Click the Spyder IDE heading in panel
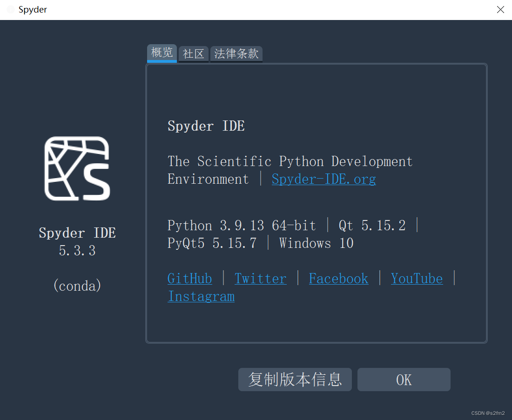Image resolution: width=512 pixels, height=420 pixels. (x=206, y=126)
